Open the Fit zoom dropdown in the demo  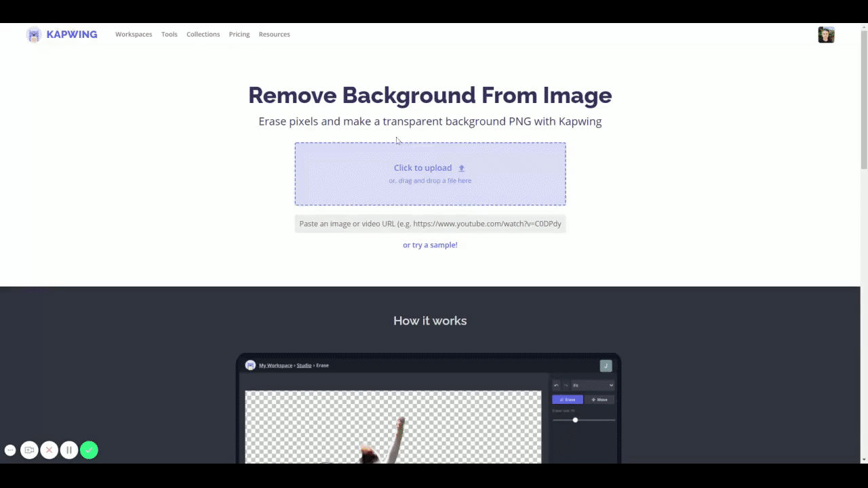593,386
